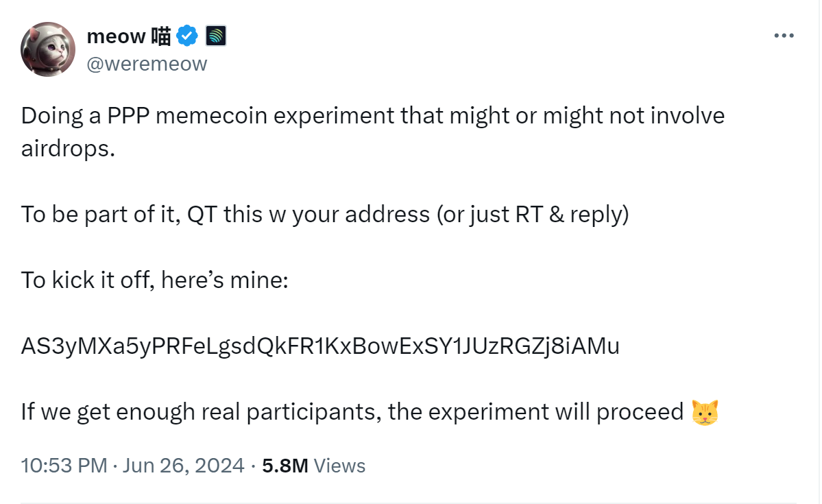Screen dimensions: 822x504
Task: Click the square affiliate badge beside the name
Action: pos(216,36)
